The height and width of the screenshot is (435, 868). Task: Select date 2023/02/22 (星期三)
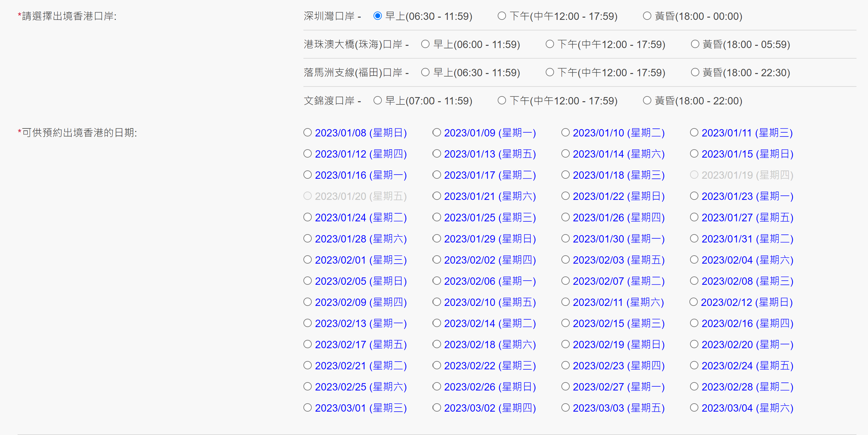[436, 365]
